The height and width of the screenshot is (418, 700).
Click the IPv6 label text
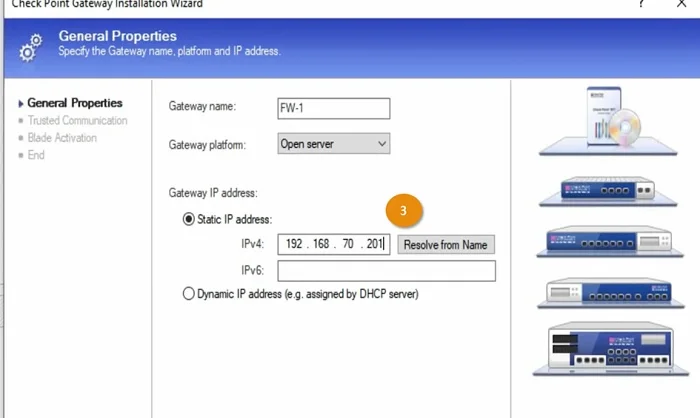[x=252, y=271]
